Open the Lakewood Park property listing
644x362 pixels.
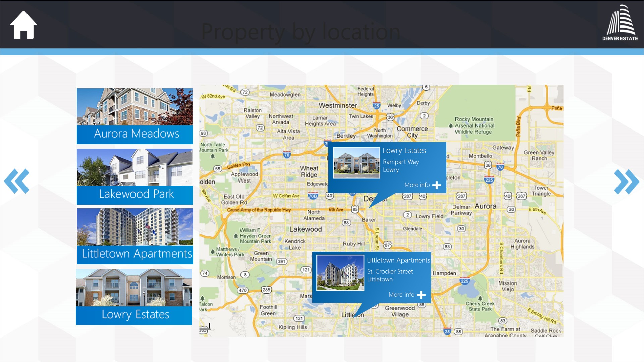tap(135, 176)
